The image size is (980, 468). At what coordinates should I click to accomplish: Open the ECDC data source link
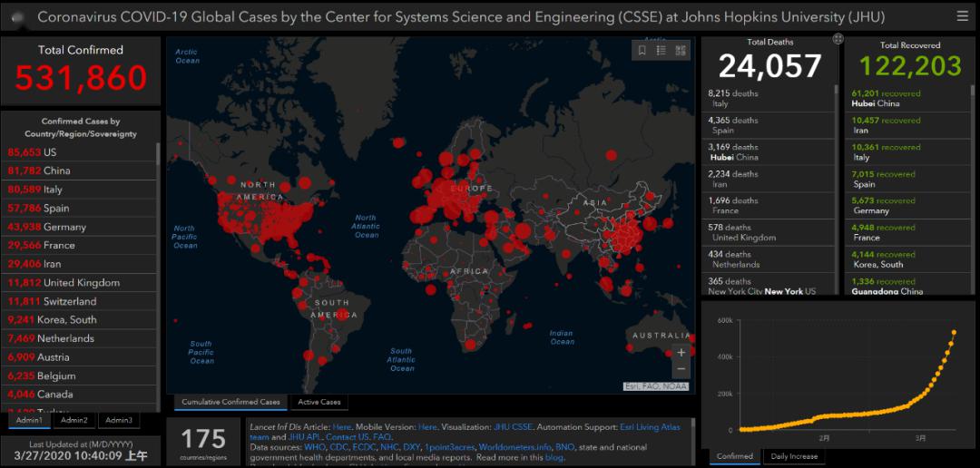pos(364,447)
